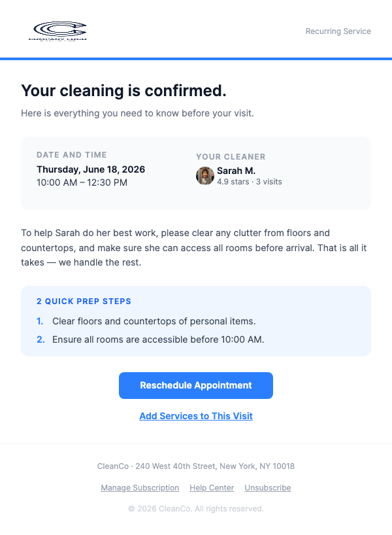Click the CleanCo company logo

(x=57, y=29)
